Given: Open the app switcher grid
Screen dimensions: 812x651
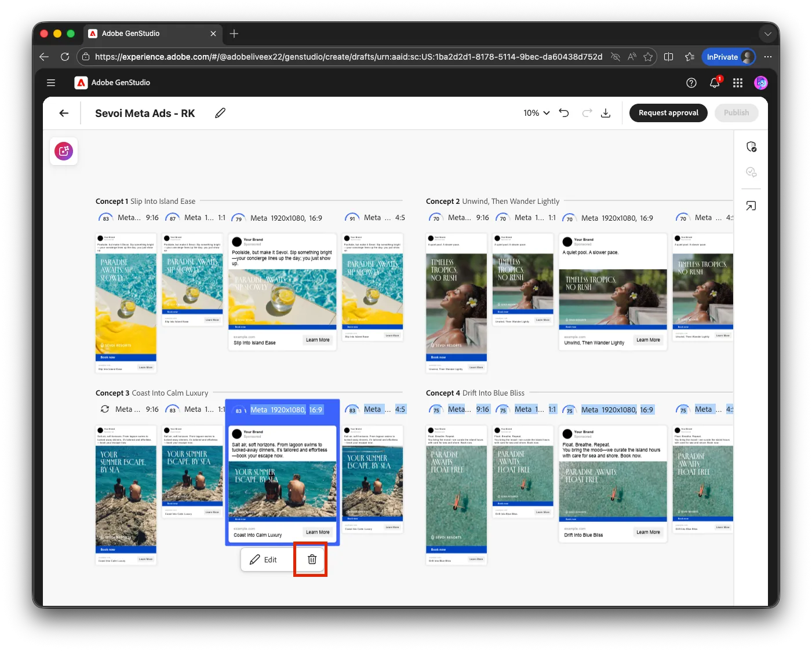Looking at the screenshot, I should (x=738, y=83).
